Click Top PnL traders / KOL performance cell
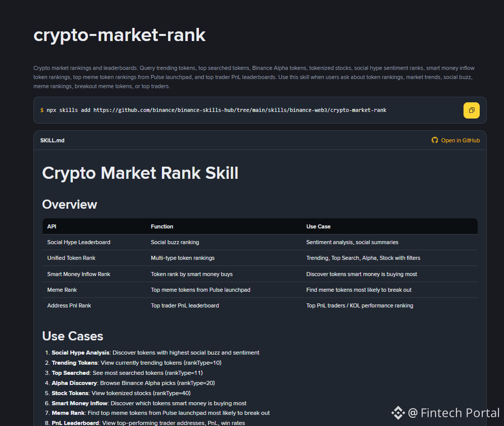Image resolution: width=504 pixels, height=426 pixels. [x=360, y=305]
